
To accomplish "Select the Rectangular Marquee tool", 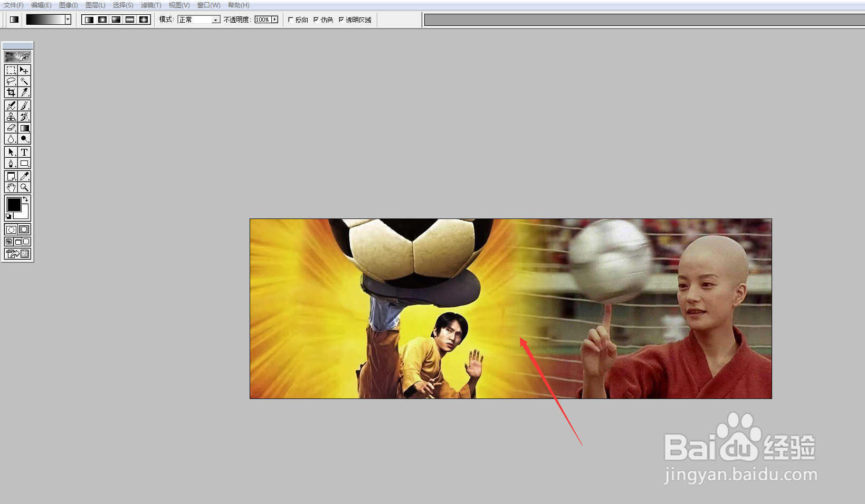I will (x=11, y=70).
